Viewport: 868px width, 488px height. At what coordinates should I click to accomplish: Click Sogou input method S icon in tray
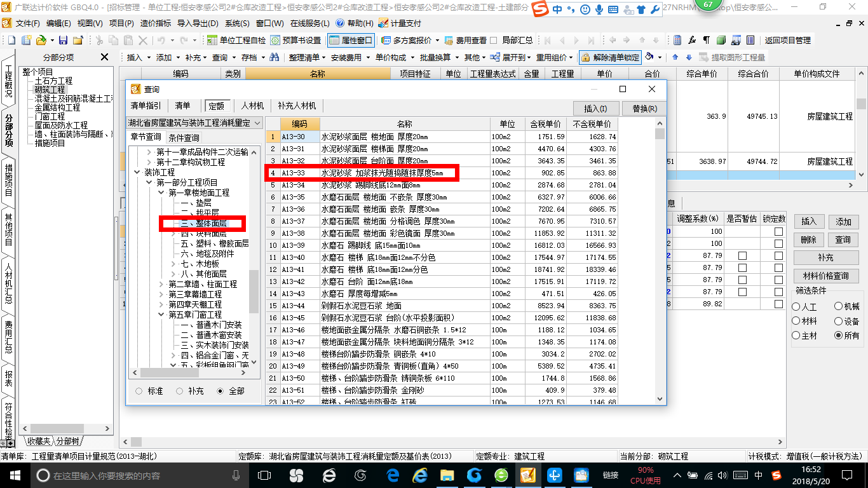pos(776,475)
